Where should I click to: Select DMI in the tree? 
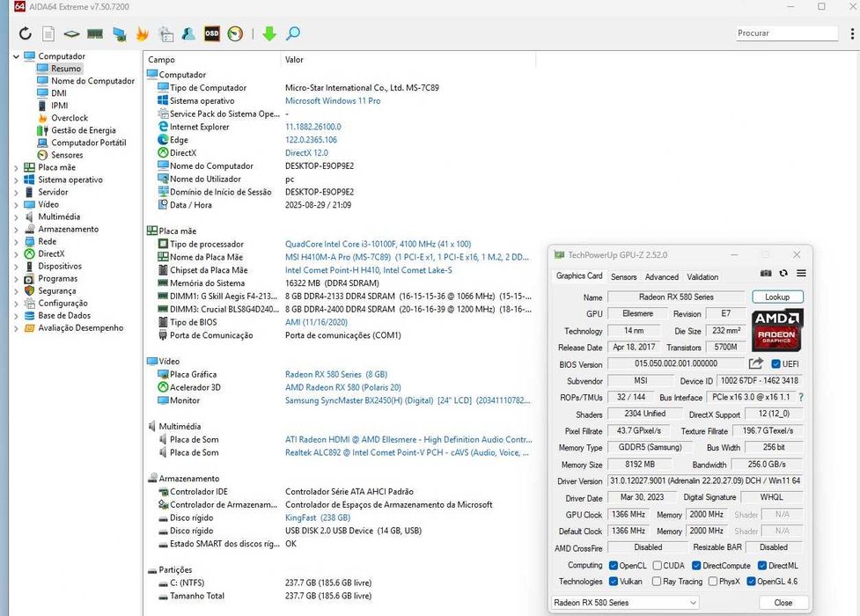[59, 93]
